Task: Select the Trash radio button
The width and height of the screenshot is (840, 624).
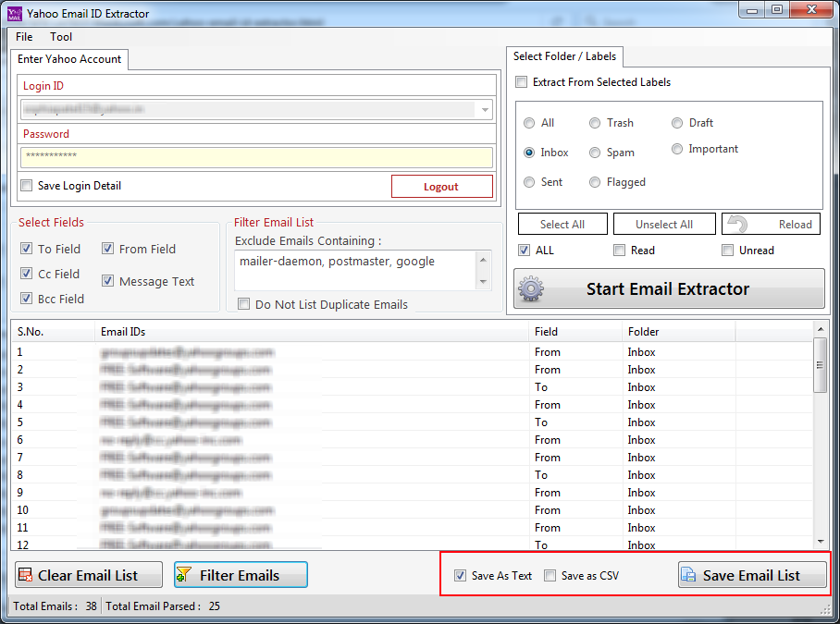Action: pyautogui.click(x=595, y=123)
